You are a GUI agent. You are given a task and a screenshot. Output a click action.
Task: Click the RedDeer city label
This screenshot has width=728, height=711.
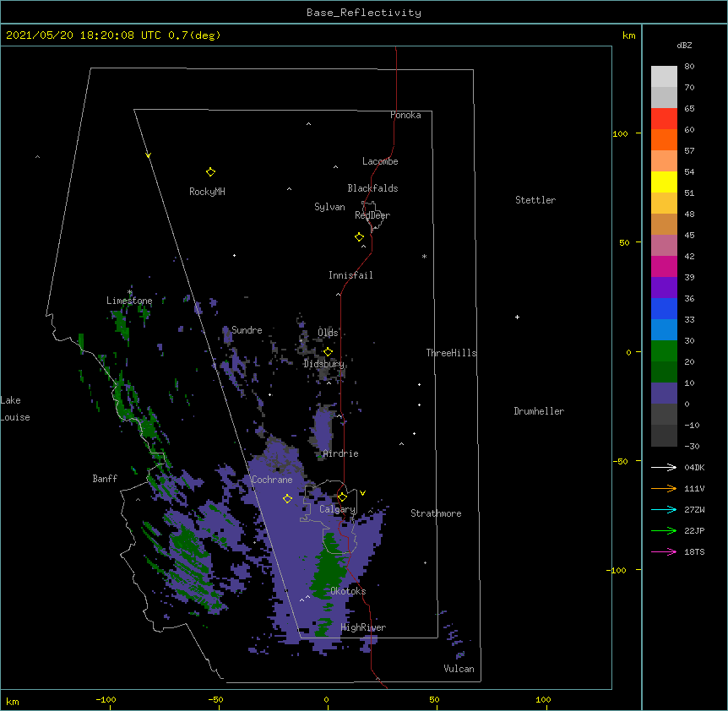point(372,215)
